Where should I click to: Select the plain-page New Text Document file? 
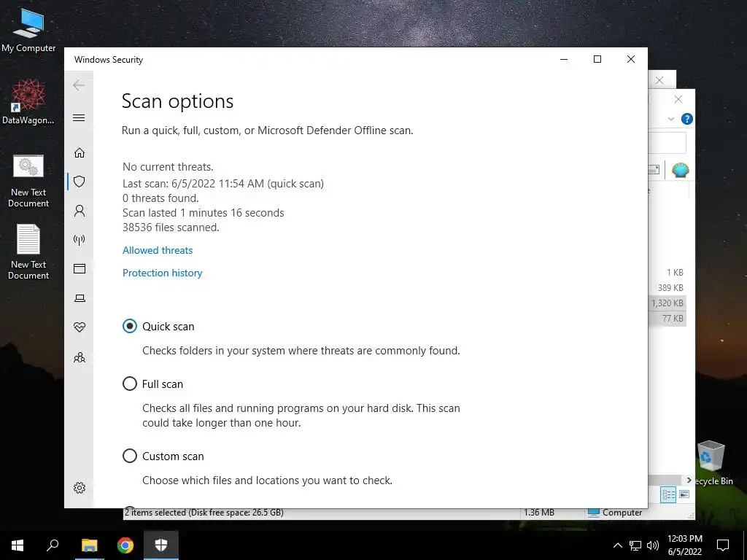coord(28,252)
